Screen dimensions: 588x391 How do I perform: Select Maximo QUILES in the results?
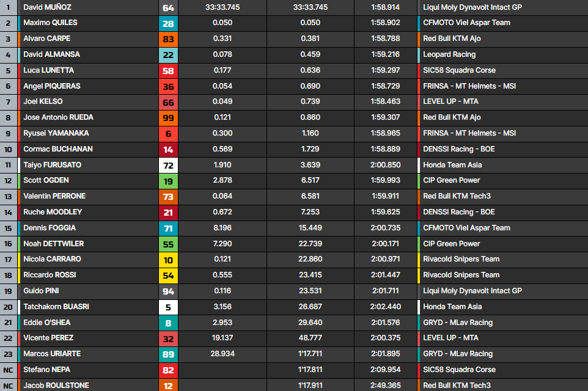click(x=50, y=23)
